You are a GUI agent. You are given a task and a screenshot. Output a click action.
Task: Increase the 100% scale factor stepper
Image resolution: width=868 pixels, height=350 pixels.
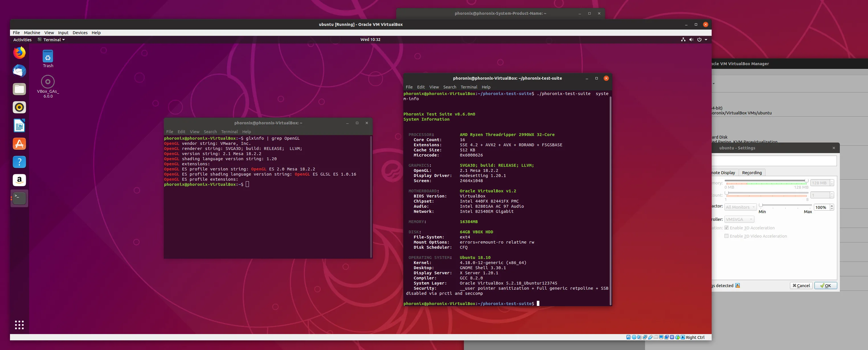point(832,206)
